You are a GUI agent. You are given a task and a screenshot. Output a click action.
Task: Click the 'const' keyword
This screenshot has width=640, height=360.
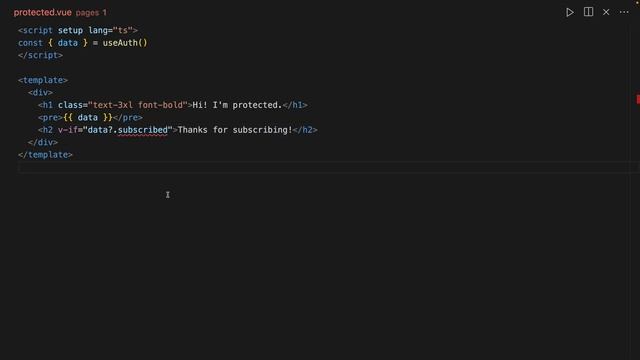point(30,43)
